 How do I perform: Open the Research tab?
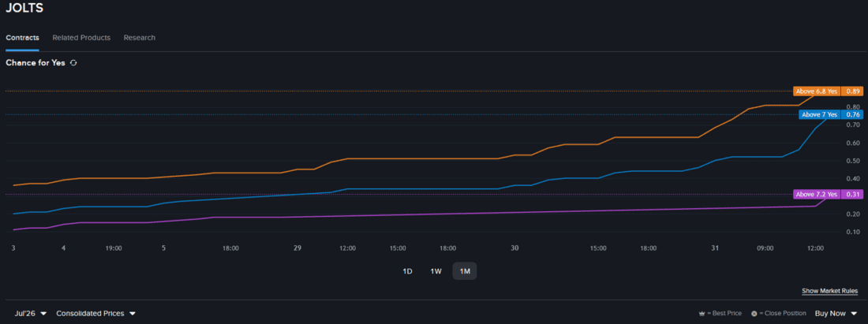point(140,38)
